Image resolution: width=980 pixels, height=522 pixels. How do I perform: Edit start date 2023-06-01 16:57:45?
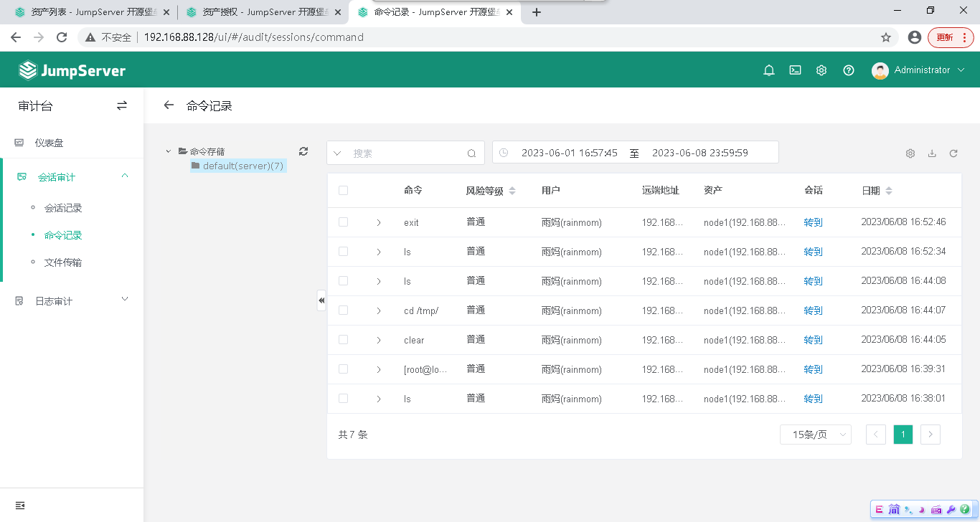(x=570, y=153)
